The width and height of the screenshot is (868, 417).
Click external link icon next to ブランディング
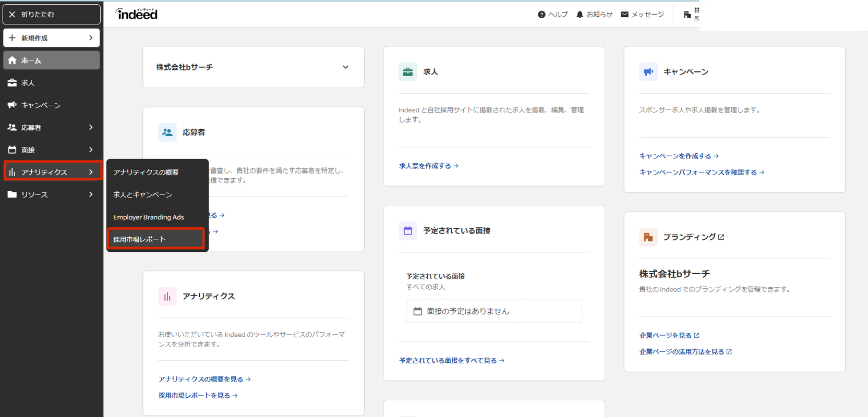click(x=721, y=237)
